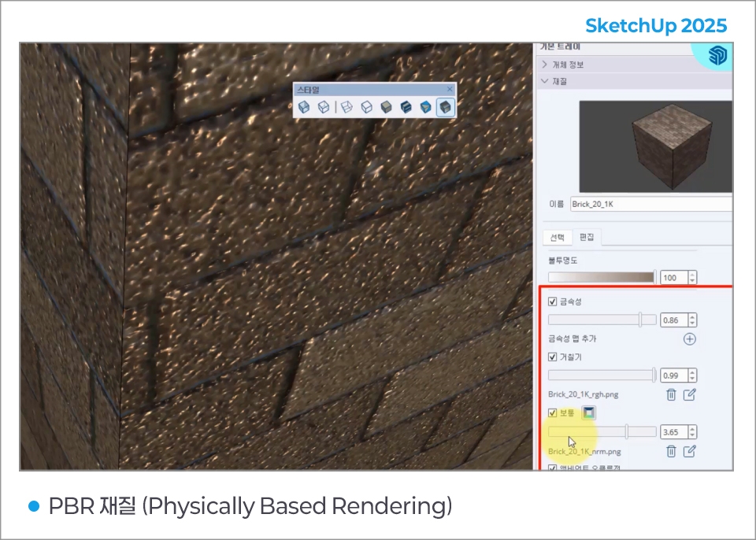Switch to Shaded face style

click(x=386, y=107)
